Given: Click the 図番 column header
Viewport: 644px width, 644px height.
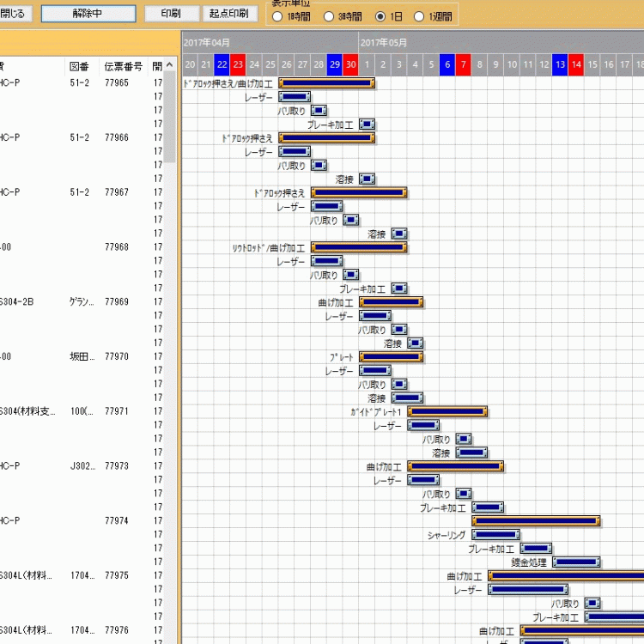Looking at the screenshot, I should [80, 66].
